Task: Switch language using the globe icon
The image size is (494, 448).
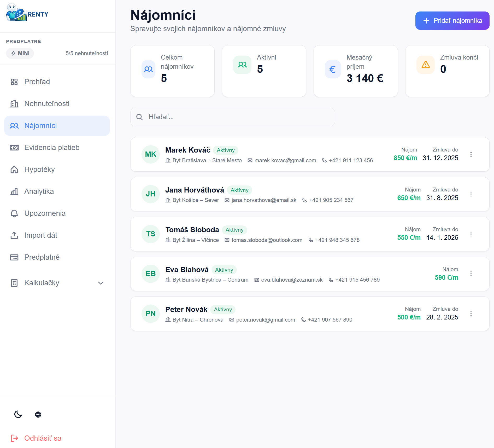Action: [x=38, y=414]
